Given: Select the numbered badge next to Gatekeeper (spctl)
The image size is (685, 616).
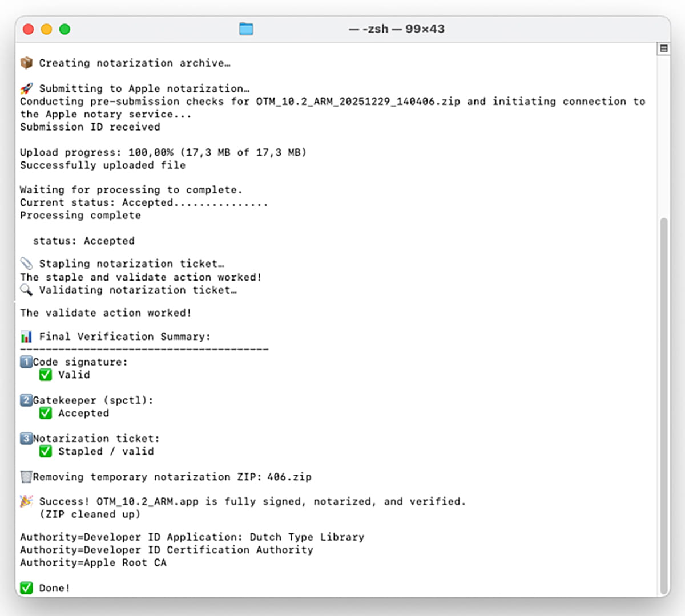Looking at the screenshot, I should point(26,400).
